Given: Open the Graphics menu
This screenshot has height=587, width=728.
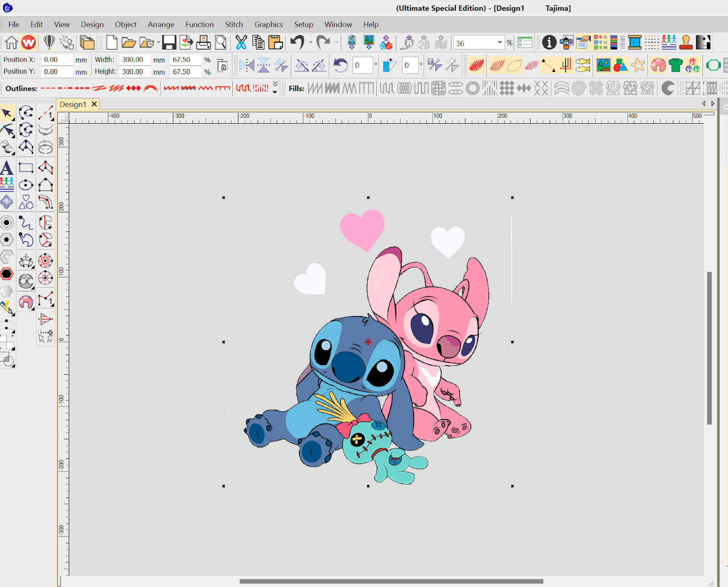Looking at the screenshot, I should click(268, 25).
